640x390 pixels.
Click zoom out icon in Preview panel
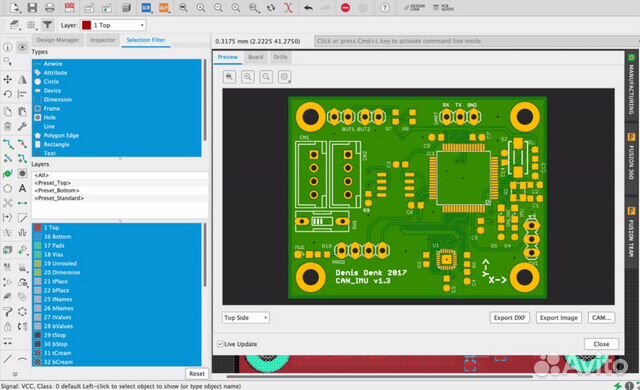(x=266, y=77)
